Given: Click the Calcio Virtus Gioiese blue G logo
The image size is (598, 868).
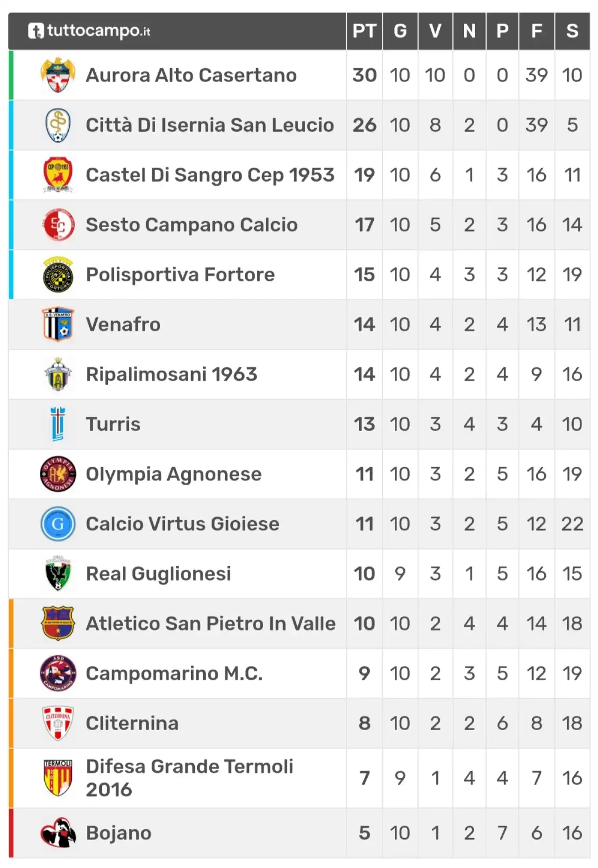Looking at the screenshot, I should tap(58, 524).
